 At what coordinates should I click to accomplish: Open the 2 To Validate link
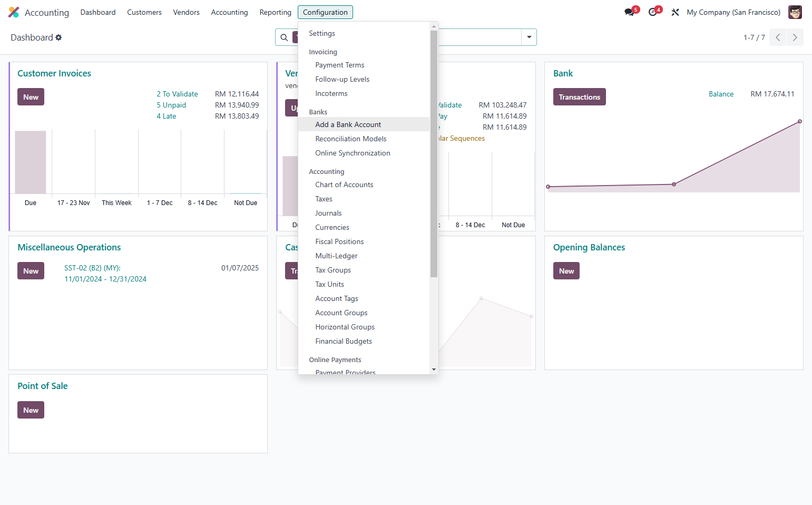177,94
